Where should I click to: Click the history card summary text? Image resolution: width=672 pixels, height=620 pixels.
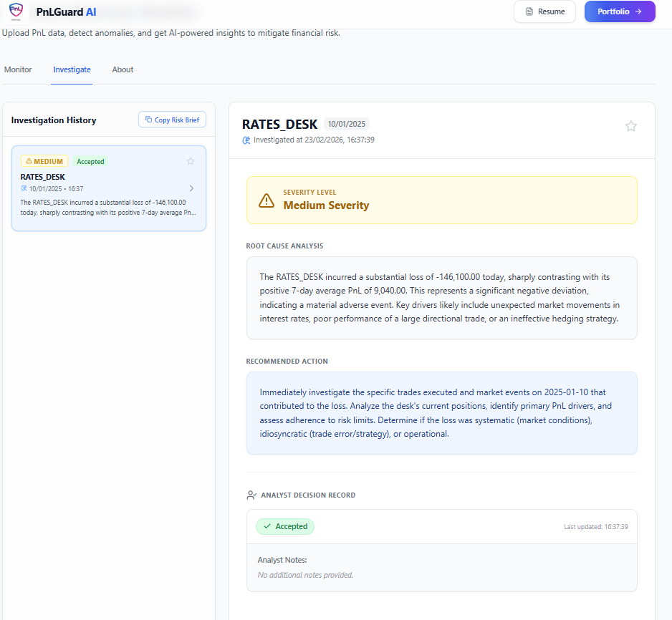[108, 207]
